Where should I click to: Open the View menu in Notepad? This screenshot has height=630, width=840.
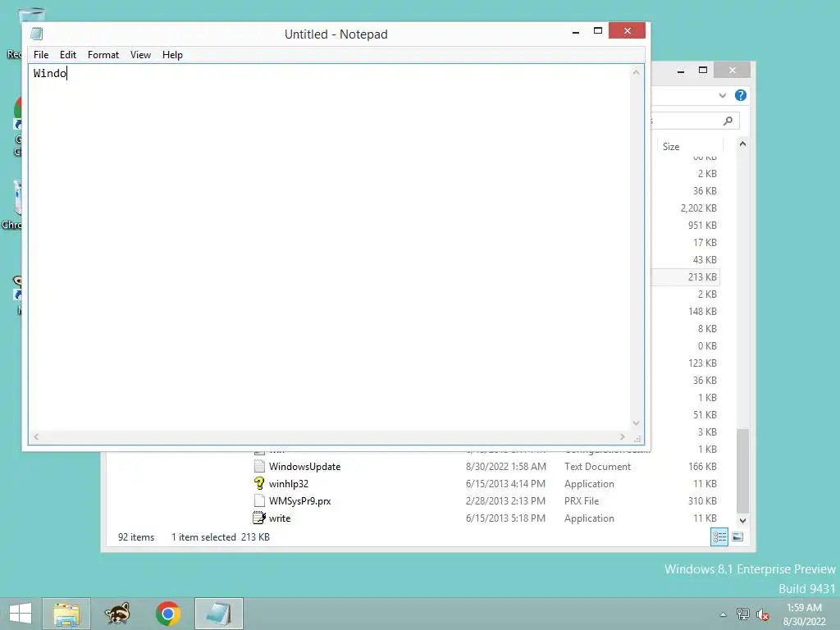(x=140, y=55)
